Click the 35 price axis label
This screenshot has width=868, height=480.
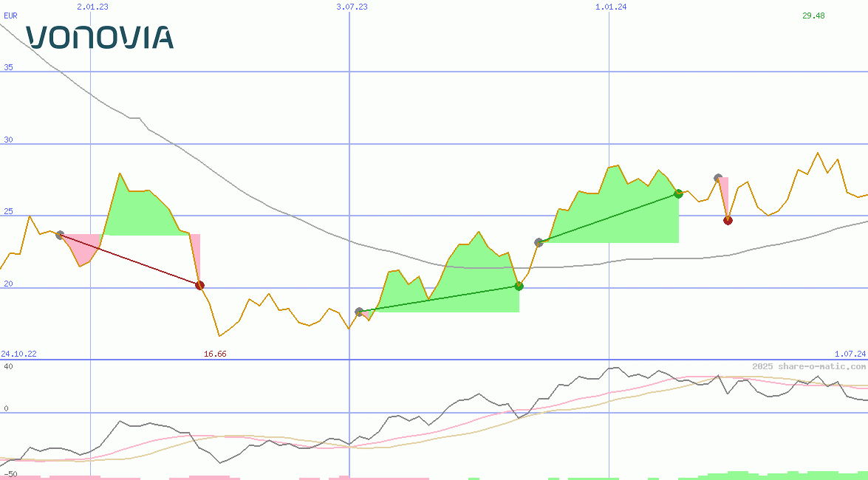point(8,67)
